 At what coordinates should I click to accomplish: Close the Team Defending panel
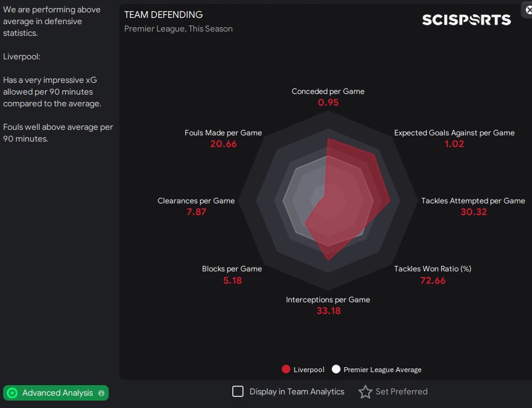click(x=527, y=11)
